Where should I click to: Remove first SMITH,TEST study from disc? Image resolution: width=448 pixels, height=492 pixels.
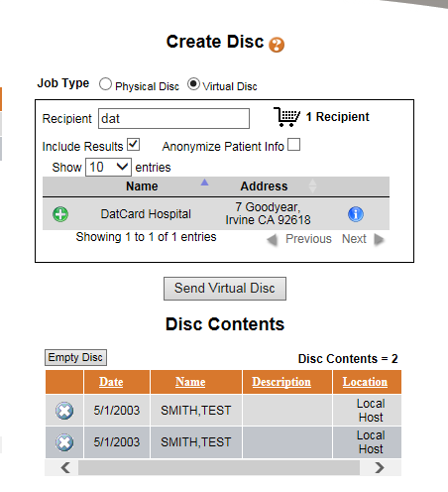(x=64, y=411)
